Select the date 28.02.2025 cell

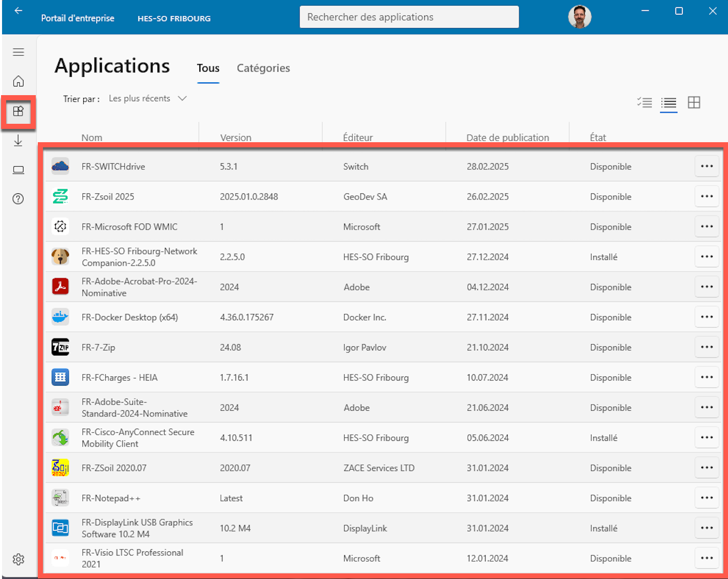(x=488, y=167)
